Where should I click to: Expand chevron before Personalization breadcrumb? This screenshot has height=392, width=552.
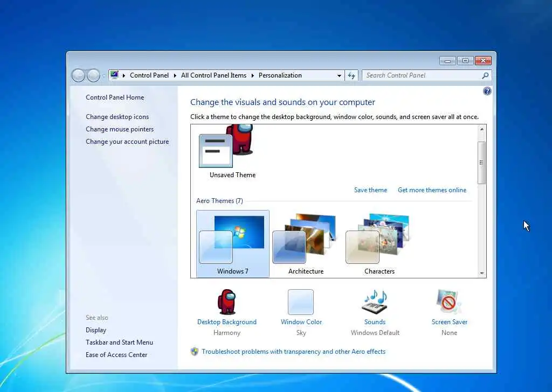click(252, 75)
